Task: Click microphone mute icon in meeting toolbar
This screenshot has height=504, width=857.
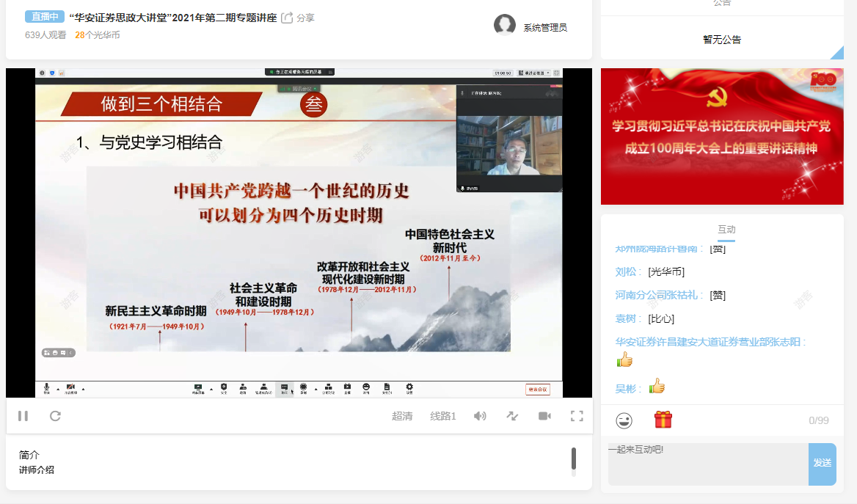Action: [46, 388]
